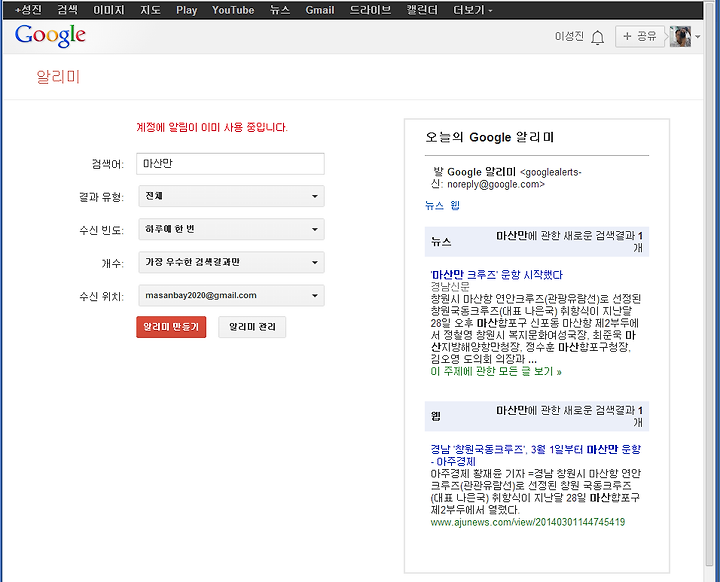The height and width of the screenshot is (582, 720).
Task: Click the Google logo
Action: (50, 36)
